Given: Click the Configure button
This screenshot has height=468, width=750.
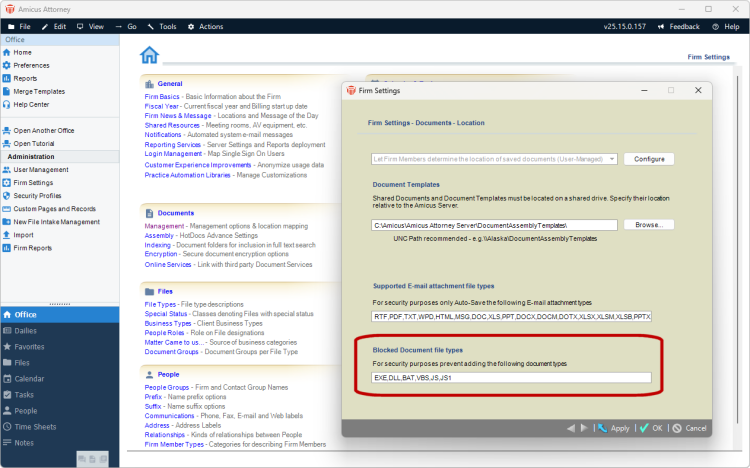Looking at the screenshot, I should pos(649,159).
